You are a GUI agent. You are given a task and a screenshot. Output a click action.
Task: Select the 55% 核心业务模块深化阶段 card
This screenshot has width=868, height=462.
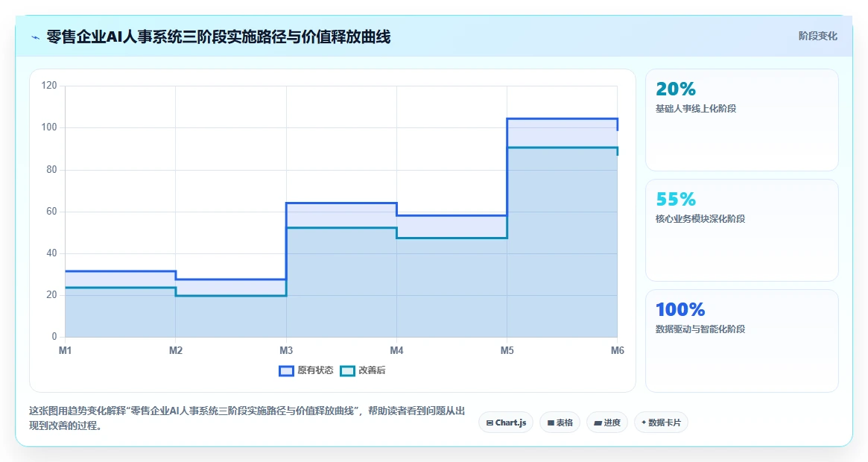tap(742, 230)
